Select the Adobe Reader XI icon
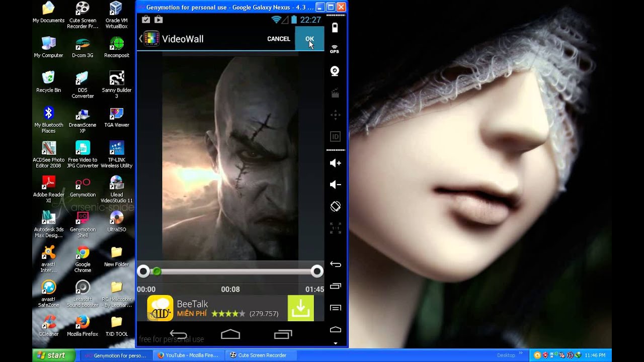Screen dimensions: 644x362 coord(48,189)
